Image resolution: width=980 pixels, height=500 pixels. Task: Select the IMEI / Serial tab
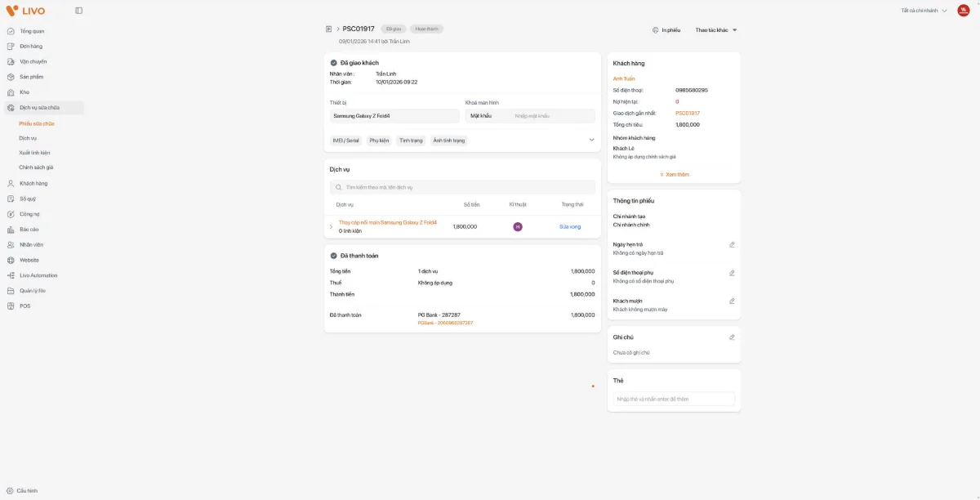tap(345, 141)
